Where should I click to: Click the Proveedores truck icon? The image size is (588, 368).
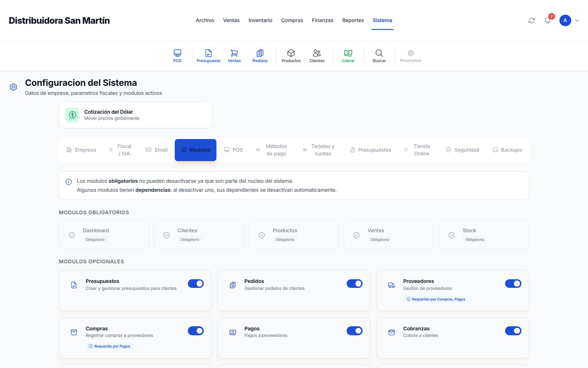(x=391, y=285)
